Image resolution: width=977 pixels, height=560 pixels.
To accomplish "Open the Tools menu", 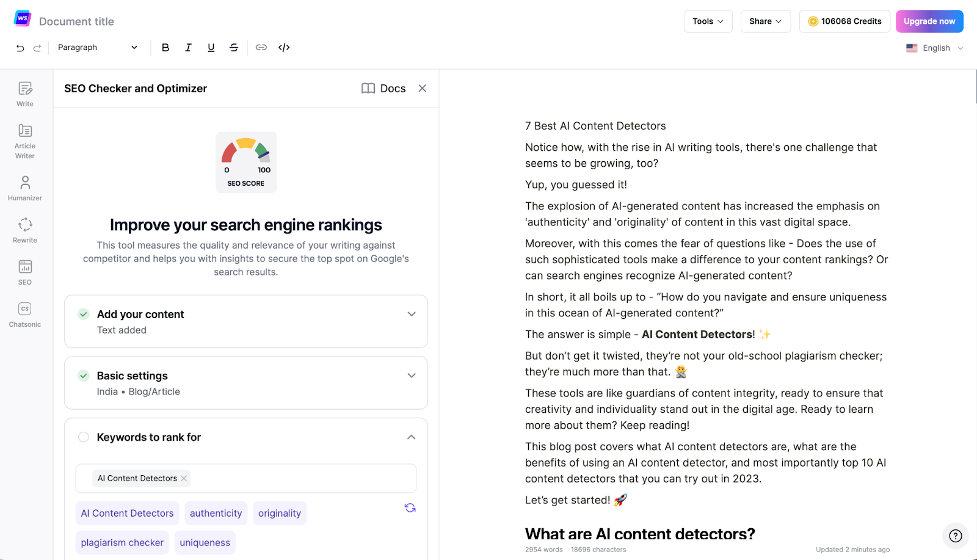I will 707,21.
